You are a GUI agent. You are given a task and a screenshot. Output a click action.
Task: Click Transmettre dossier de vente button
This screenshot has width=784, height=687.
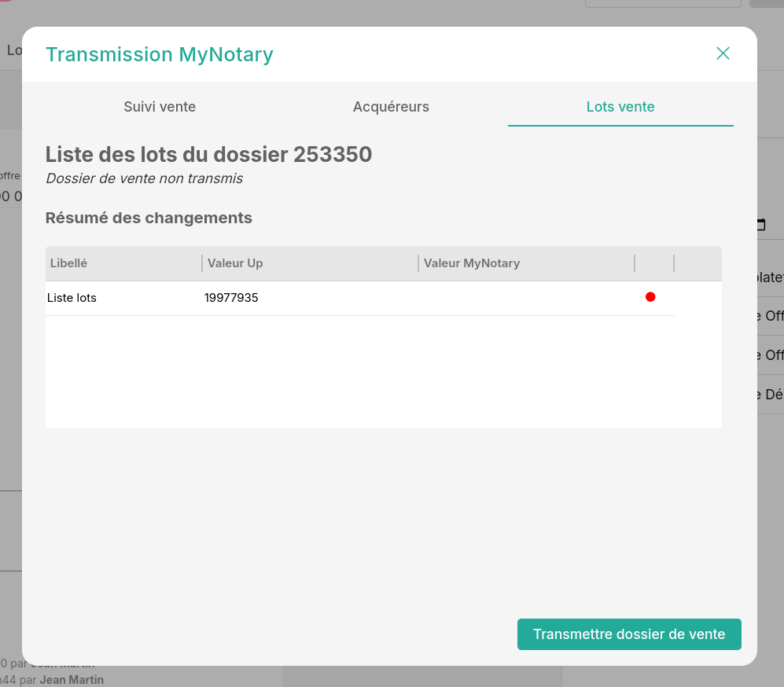tap(629, 634)
